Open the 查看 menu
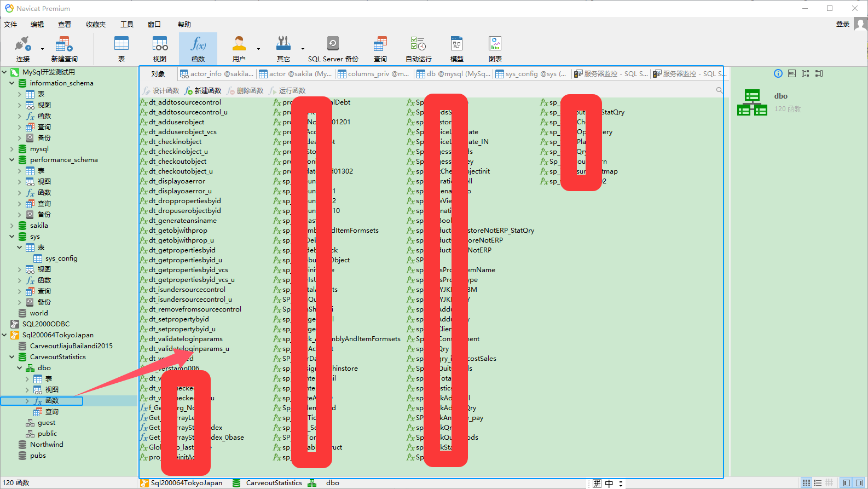The image size is (868, 489). tap(65, 24)
